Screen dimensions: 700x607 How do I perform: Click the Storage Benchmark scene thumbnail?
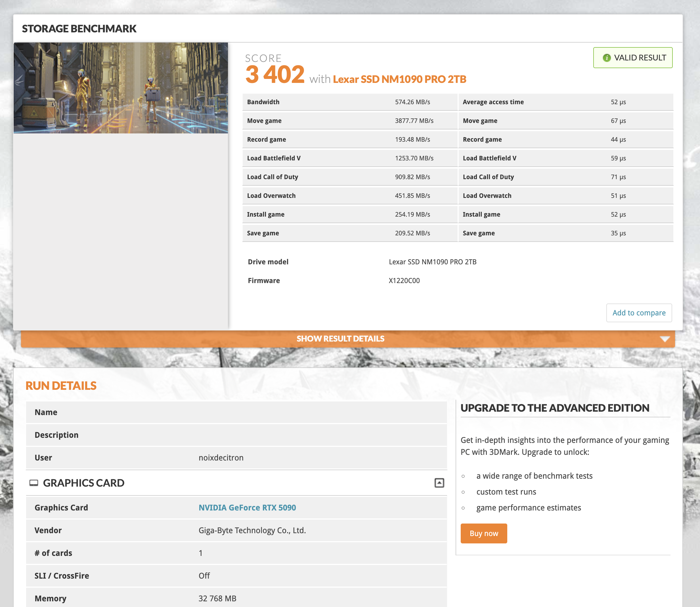[x=121, y=88]
